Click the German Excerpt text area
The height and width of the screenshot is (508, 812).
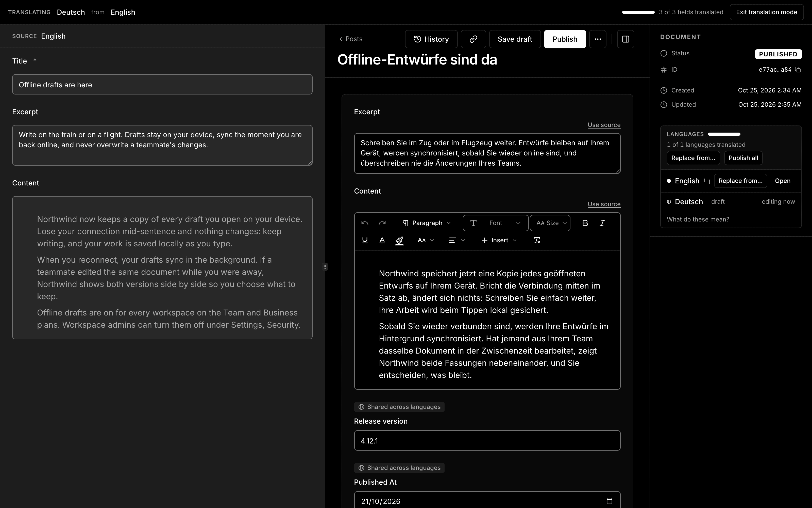click(487, 153)
